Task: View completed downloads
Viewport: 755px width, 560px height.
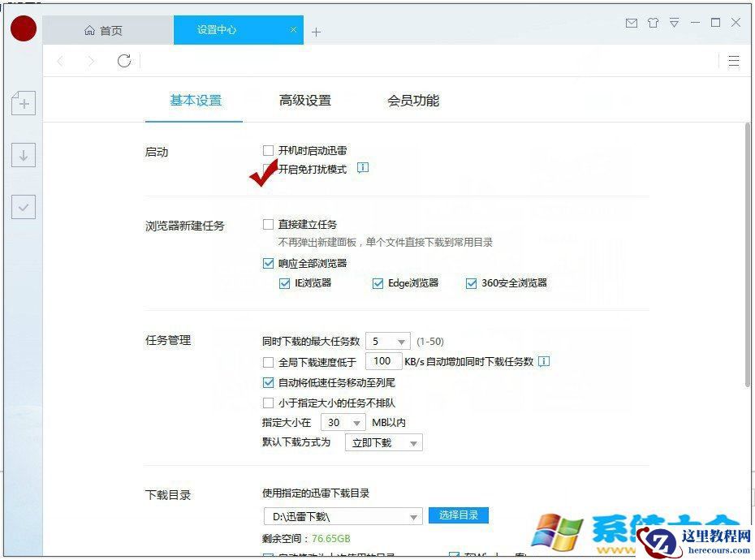Action: (23, 207)
